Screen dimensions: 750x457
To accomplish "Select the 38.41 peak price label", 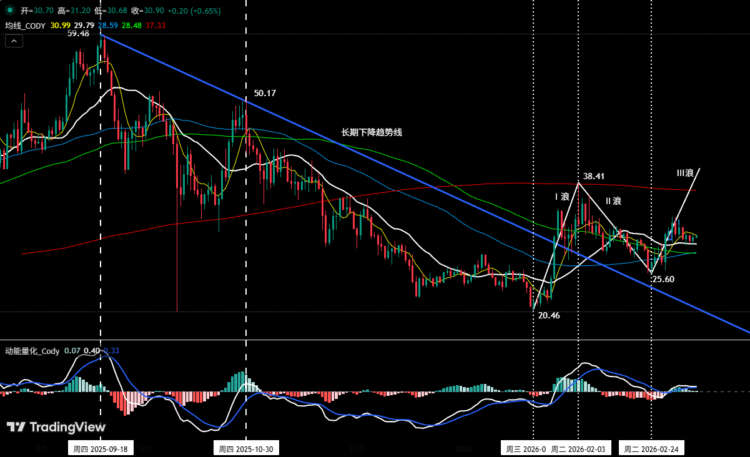I will click(x=594, y=176).
